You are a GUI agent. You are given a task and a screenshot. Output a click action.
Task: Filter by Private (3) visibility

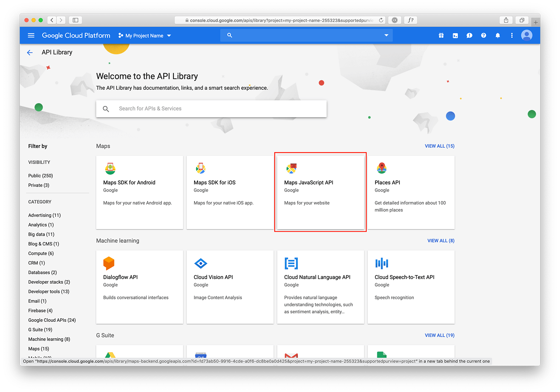tap(39, 185)
